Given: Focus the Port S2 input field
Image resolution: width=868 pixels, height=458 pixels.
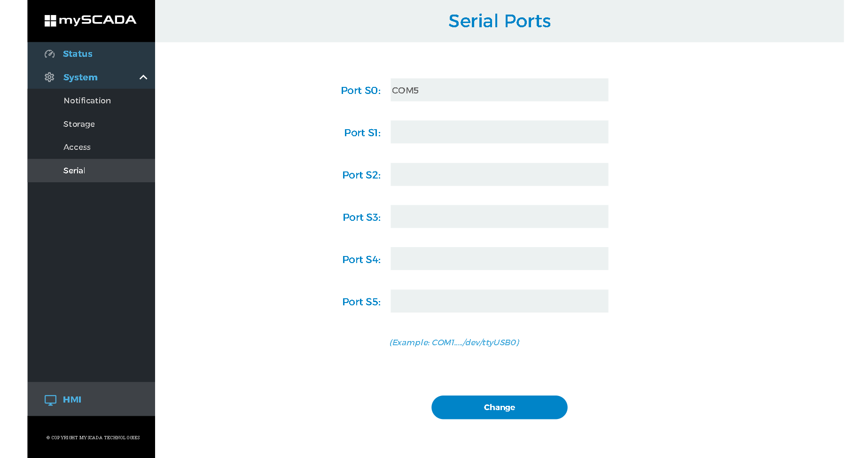Looking at the screenshot, I should pyautogui.click(x=499, y=174).
